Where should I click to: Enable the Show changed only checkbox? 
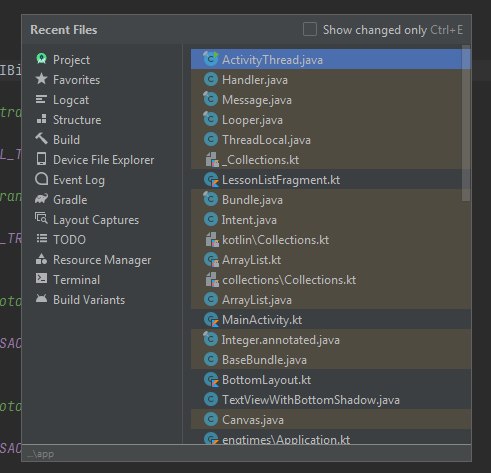[x=310, y=29]
